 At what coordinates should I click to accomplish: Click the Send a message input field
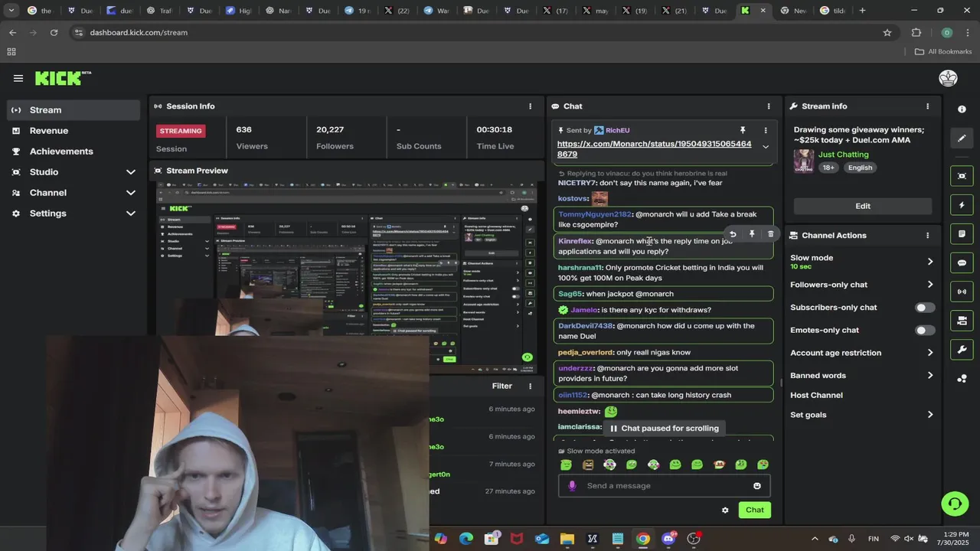tap(664, 485)
